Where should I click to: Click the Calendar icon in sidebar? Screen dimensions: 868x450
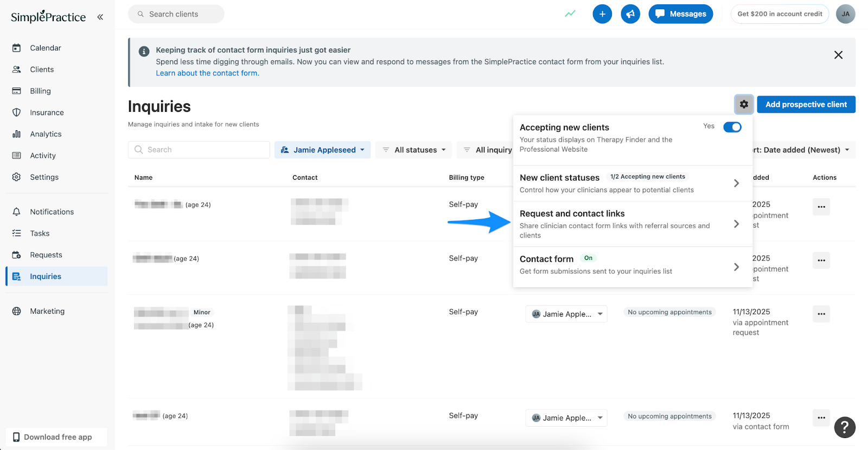16,48
